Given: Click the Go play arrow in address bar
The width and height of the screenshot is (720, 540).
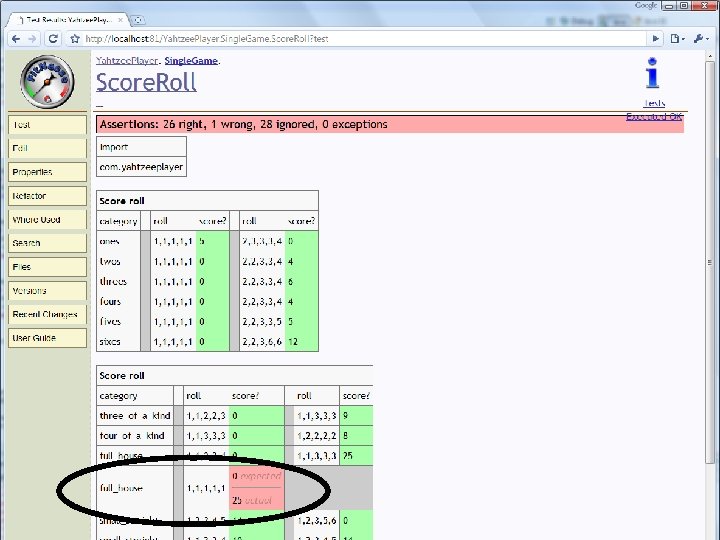Looking at the screenshot, I should pyautogui.click(x=656, y=39).
